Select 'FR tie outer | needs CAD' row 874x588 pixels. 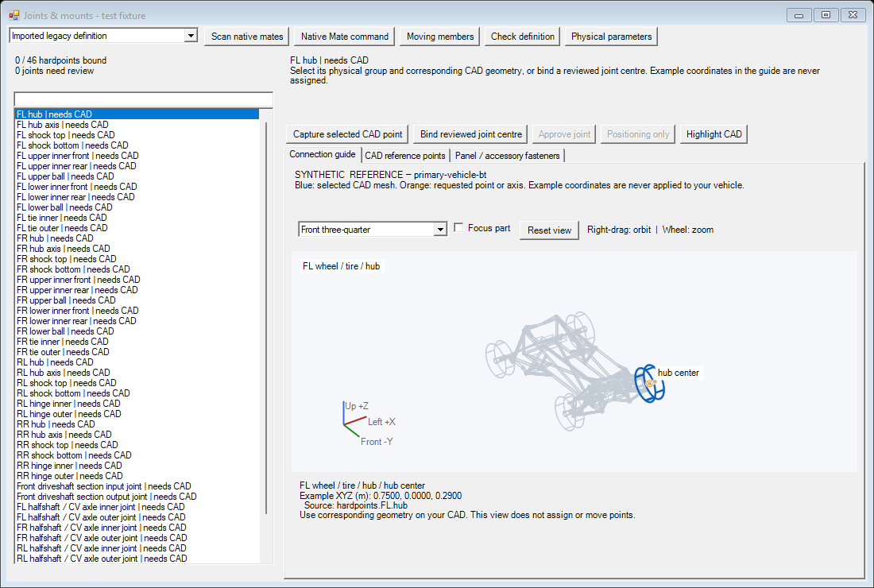pyautogui.click(x=137, y=352)
